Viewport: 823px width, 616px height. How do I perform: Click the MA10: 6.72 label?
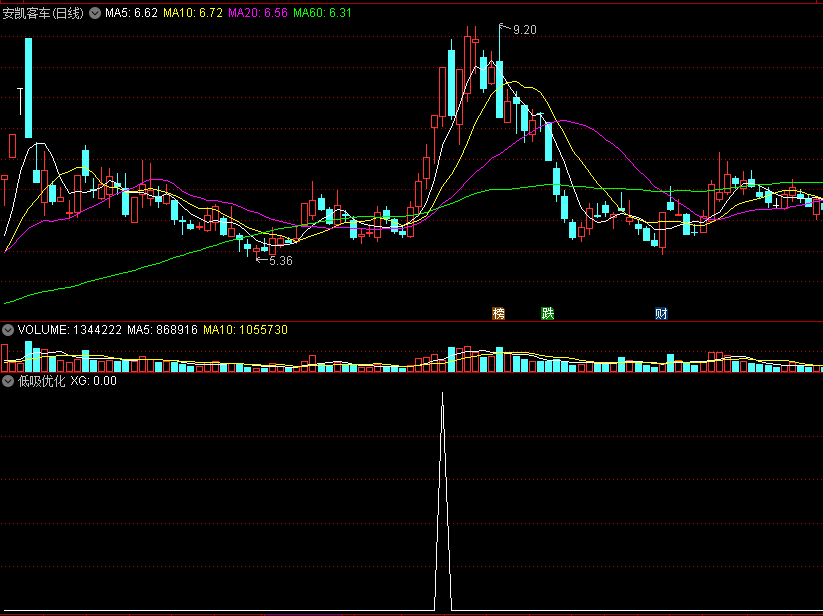pyautogui.click(x=193, y=13)
